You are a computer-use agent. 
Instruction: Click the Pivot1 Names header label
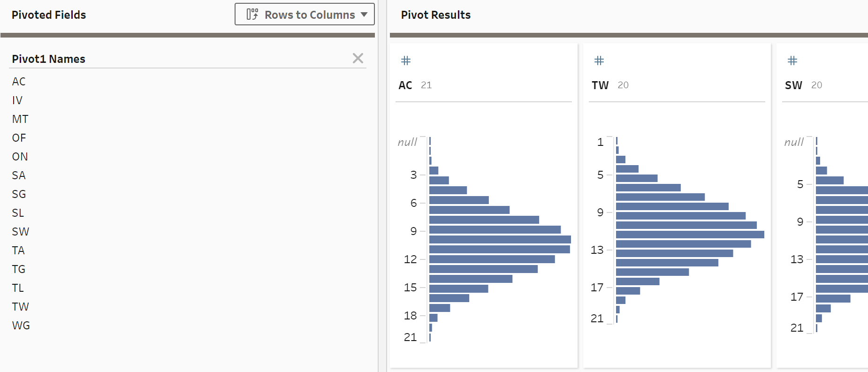(49, 59)
